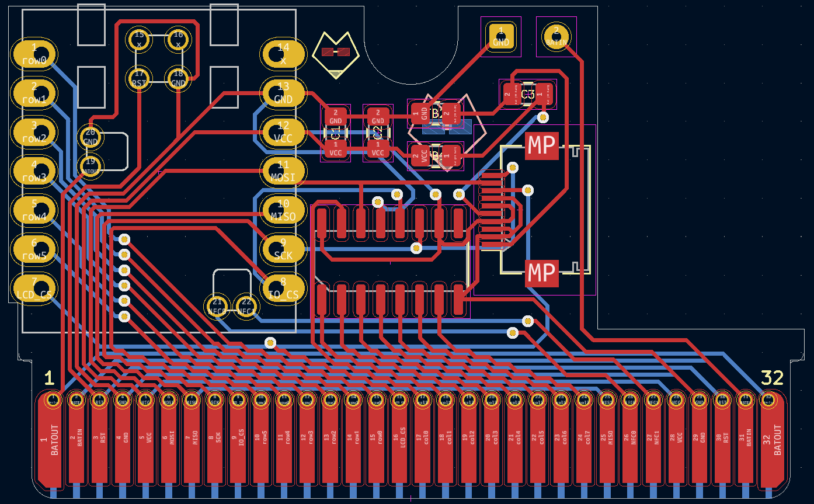
Task: Select edge connector pad 9 IO_CS
Action: [238, 439]
